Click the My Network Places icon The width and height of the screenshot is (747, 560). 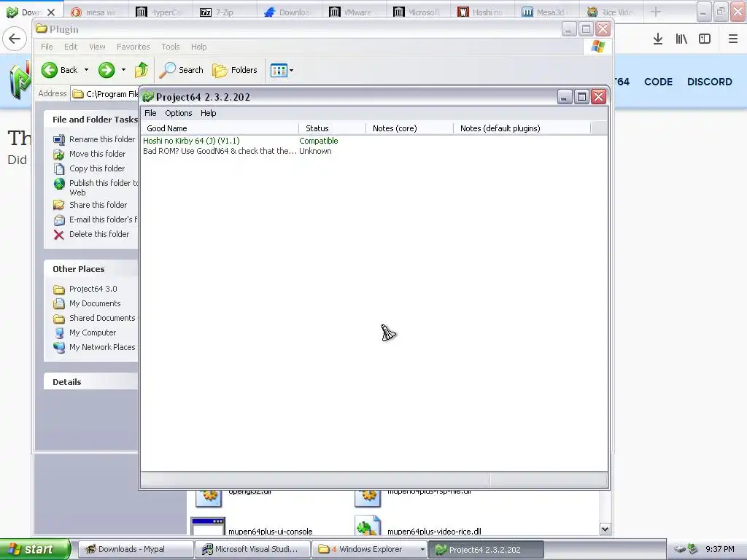pos(59,347)
